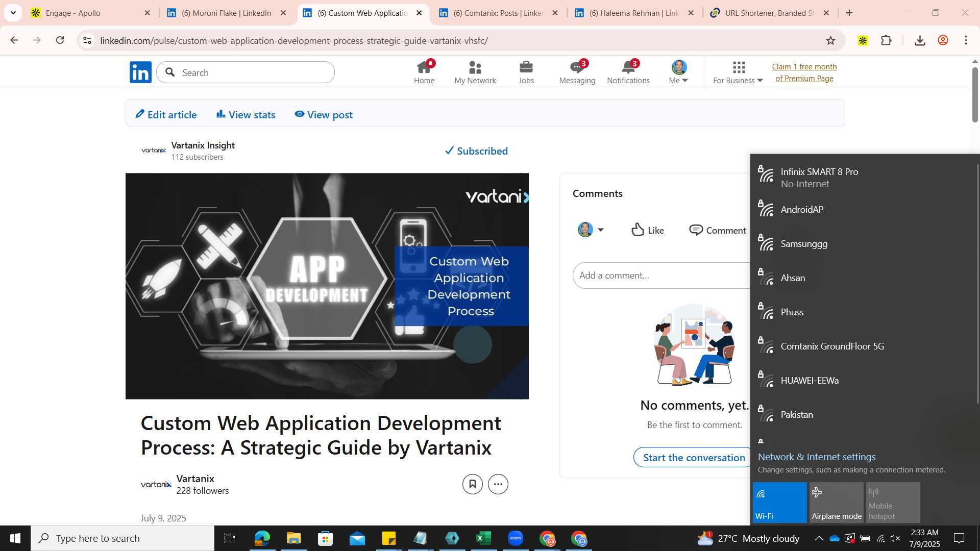
Task: Click into LinkedIn Search field
Action: tap(246, 72)
